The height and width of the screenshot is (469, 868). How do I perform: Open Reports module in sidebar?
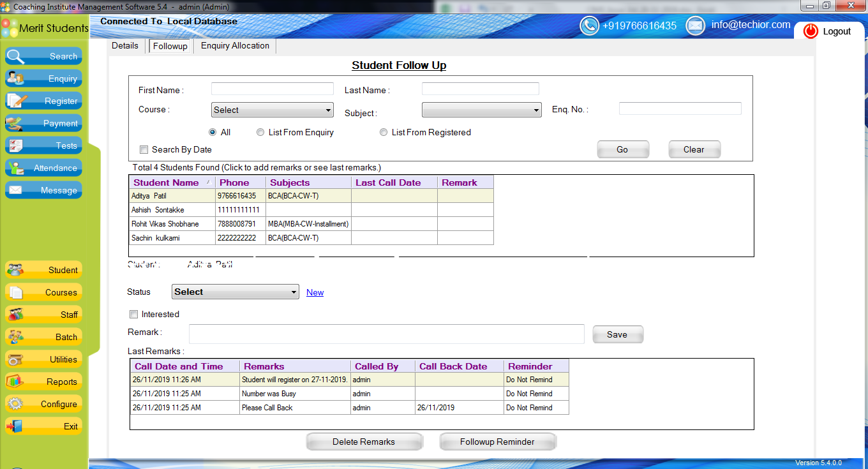(x=44, y=382)
